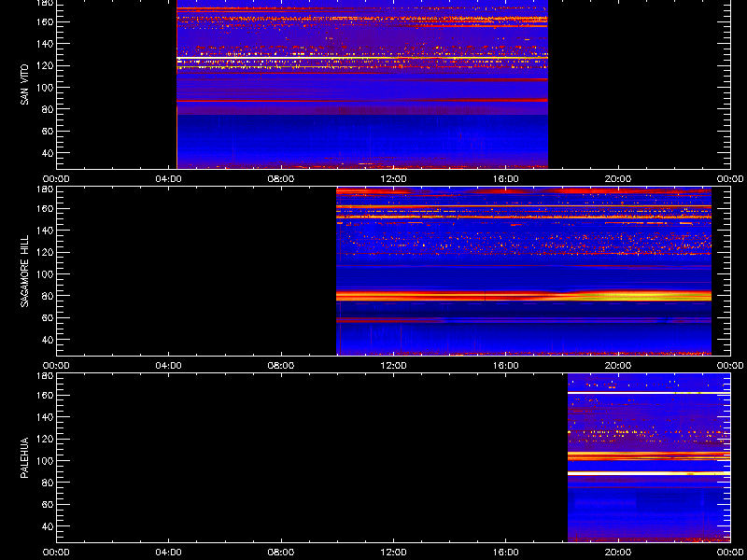Viewport: 747px width, 560px height.
Task: Choose the 160 tick label on Palehua axis
Action: [x=44, y=395]
